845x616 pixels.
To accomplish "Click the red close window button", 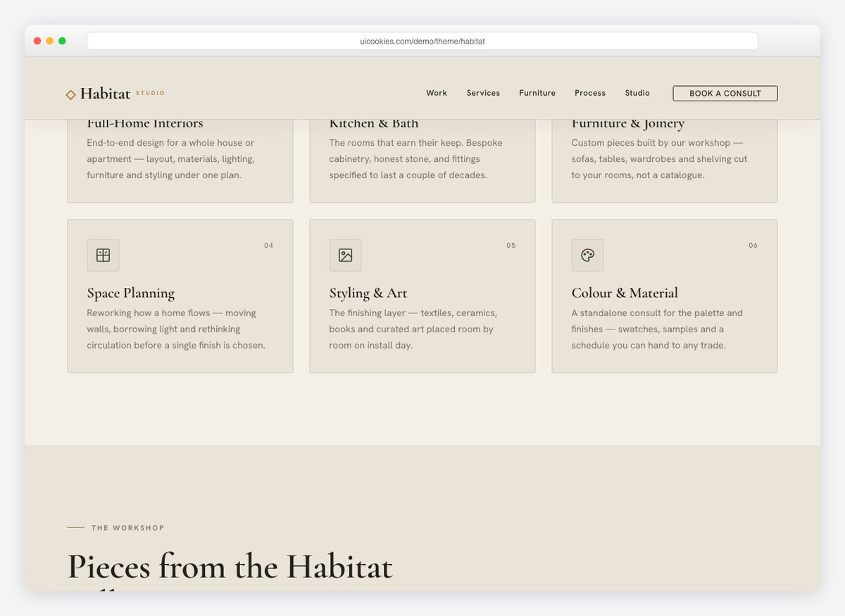I will pos(37,41).
